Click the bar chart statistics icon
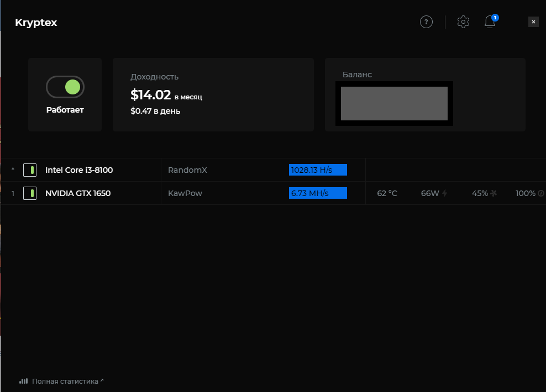546x392 pixels. coord(23,381)
